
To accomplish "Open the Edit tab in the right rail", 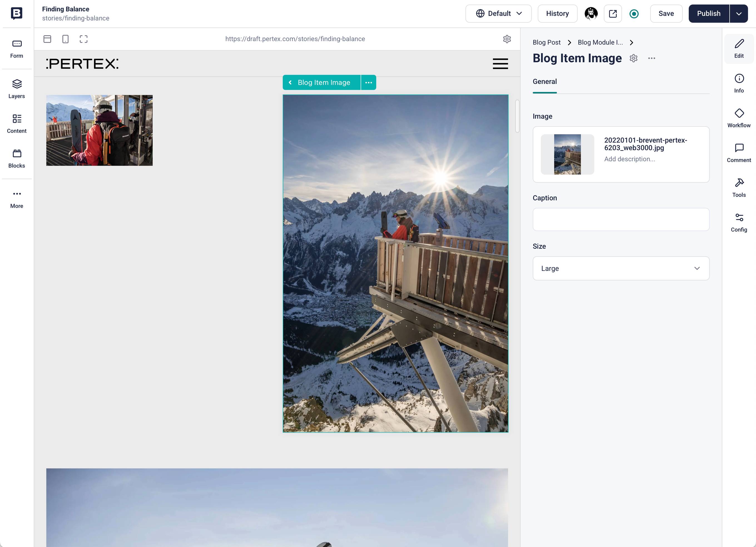I will [739, 49].
